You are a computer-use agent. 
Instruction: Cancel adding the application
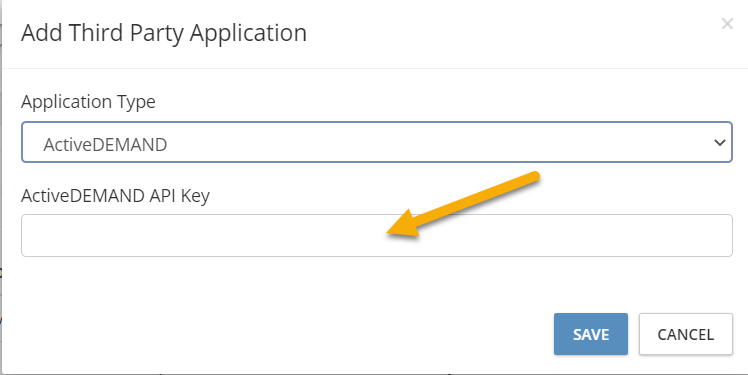686,334
